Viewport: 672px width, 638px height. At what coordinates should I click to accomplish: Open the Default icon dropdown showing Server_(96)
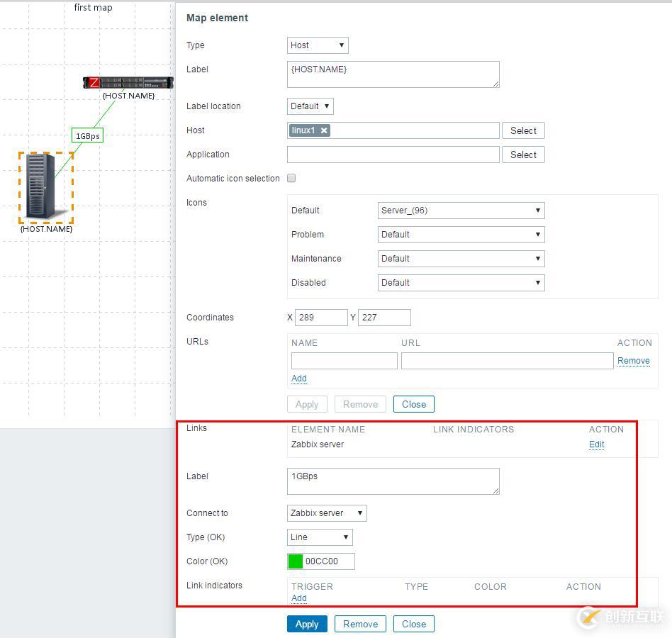461,210
